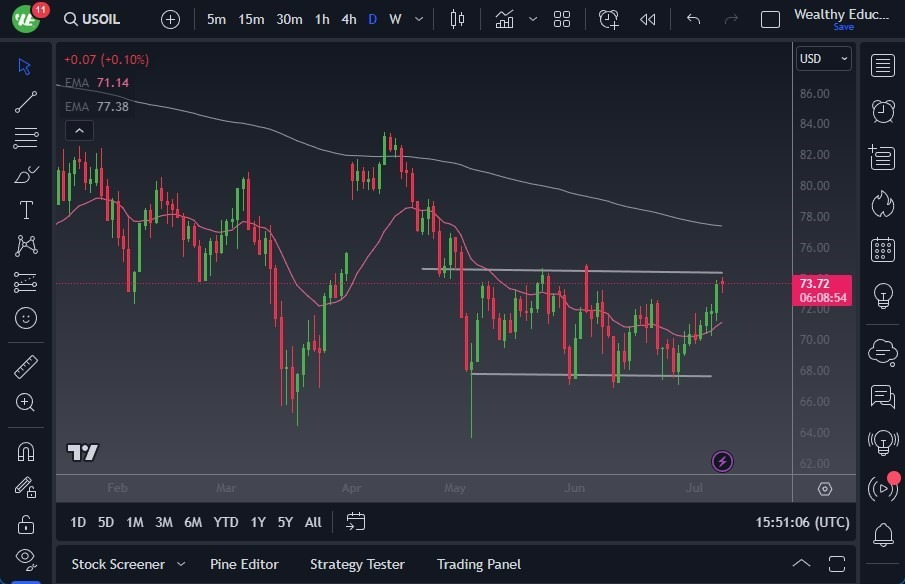Switch to the Strategy Tester tab
Viewport: 905px width, 584px height.
pos(357,564)
